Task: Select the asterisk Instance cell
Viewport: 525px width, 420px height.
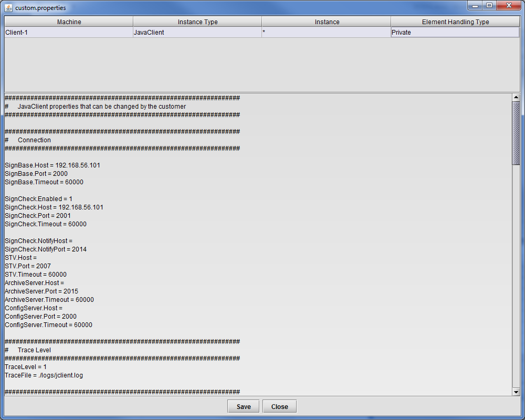Action: pos(327,32)
